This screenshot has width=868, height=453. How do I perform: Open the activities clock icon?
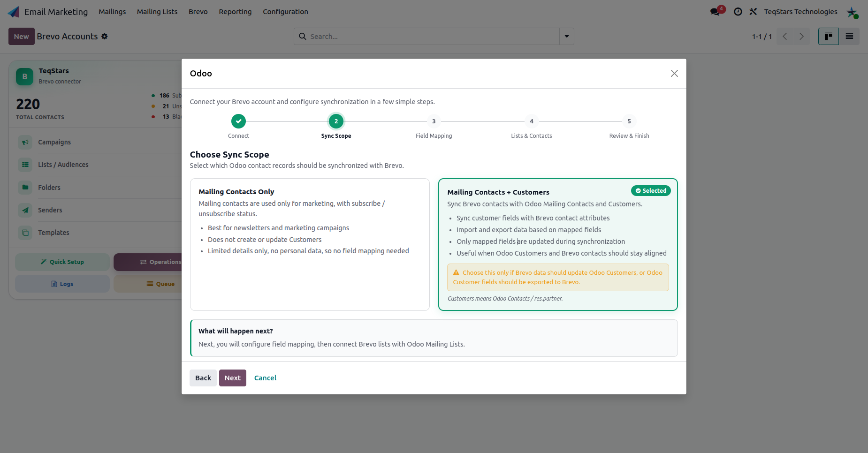coord(738,12)
